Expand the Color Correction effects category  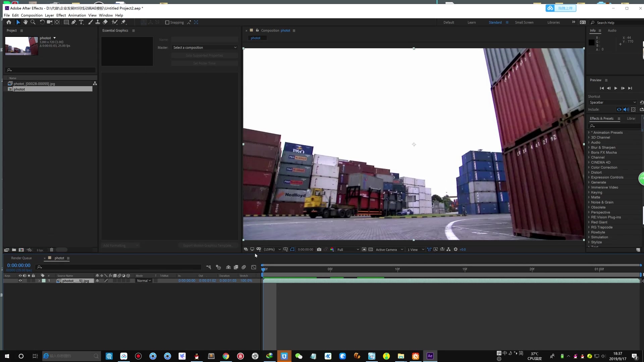pos(589,168)
